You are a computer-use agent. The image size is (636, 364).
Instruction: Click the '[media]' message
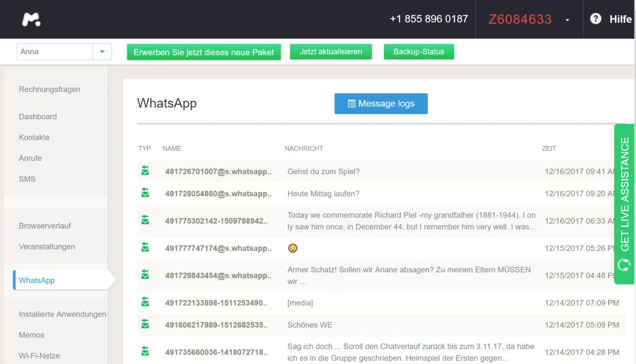(300, 303)
